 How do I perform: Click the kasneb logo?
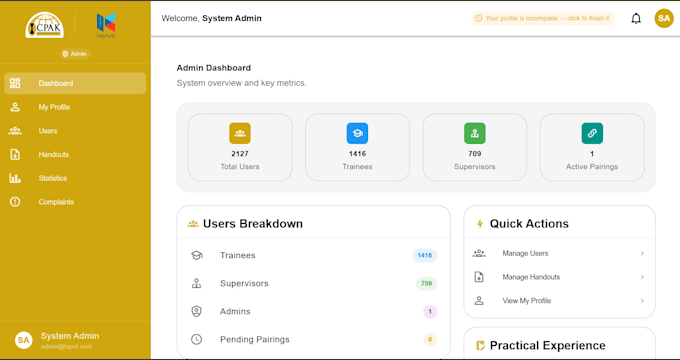point(106,25)
